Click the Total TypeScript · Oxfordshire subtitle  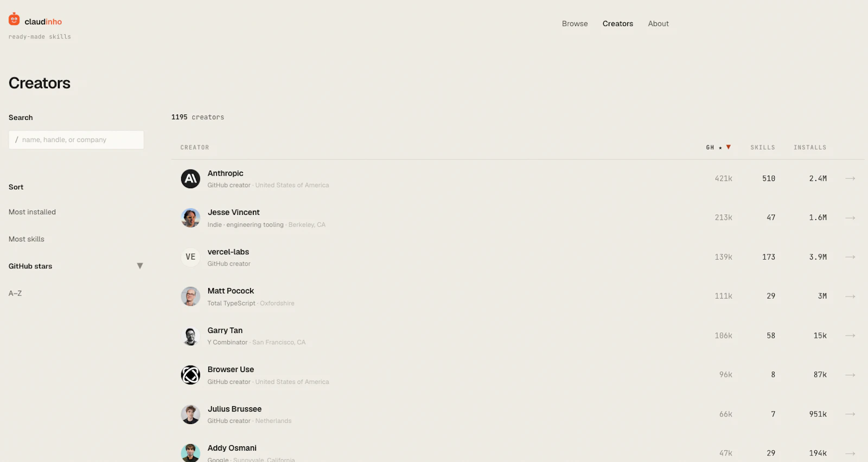pos(251,303)
